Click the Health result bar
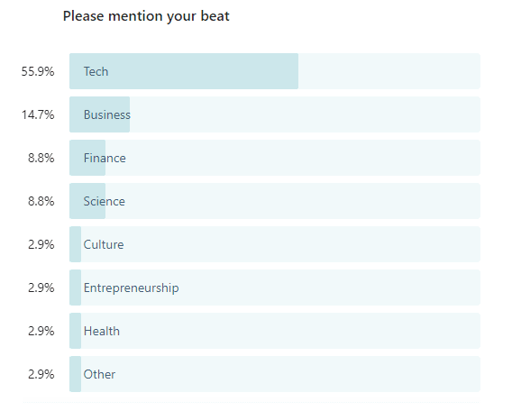 point(275,331)
